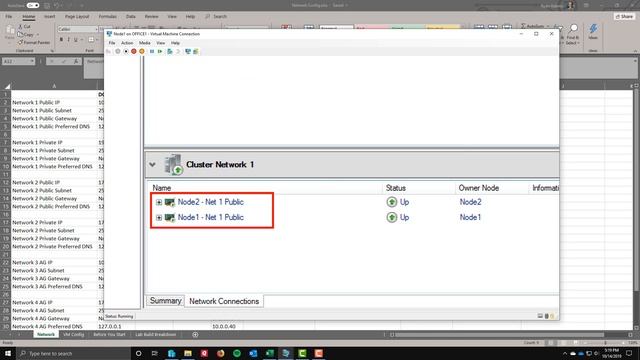Collapse the Cluster Network 1 section
The width and height of the screenshot is (640, 360).
[152, 164]
